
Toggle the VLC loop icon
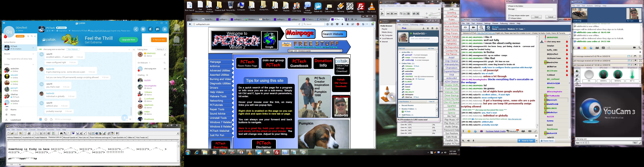click(414, 14)
